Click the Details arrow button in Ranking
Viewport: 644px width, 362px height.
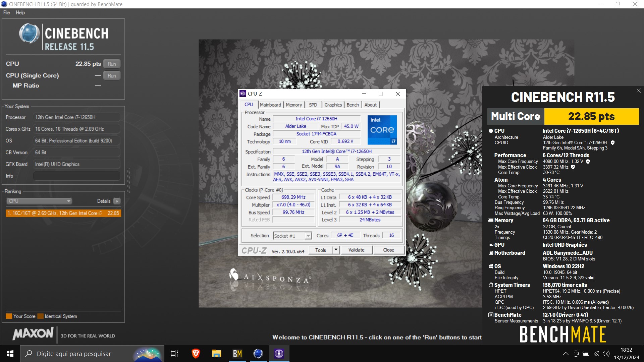pos(117,201)
